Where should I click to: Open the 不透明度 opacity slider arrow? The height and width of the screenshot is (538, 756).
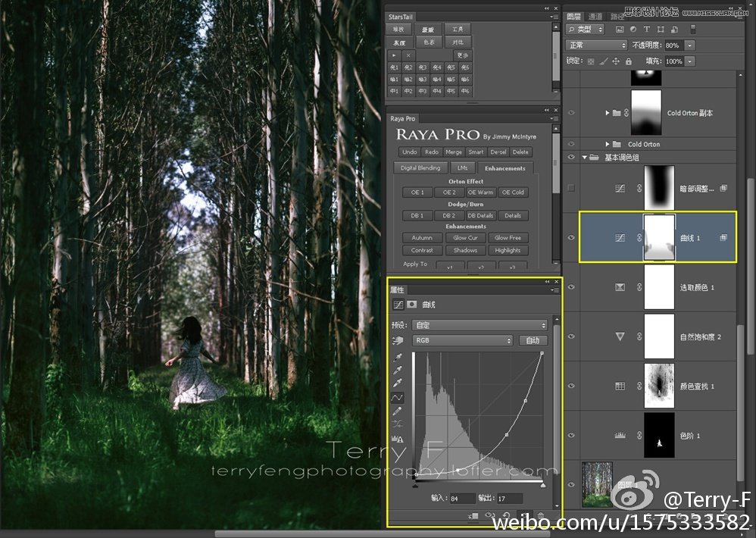[x=690, y=45]
